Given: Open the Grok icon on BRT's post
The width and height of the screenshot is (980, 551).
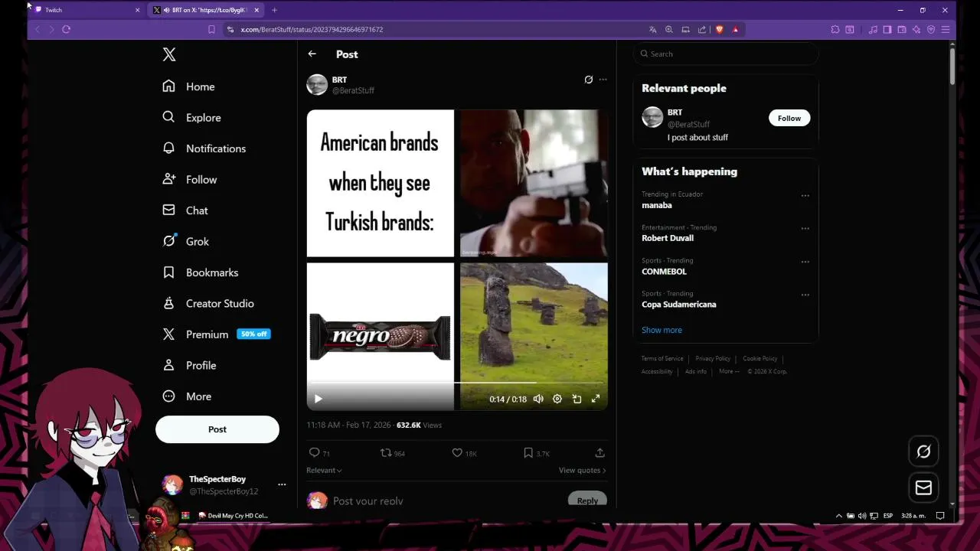Looking at the screenshot, I should point(588,80).
